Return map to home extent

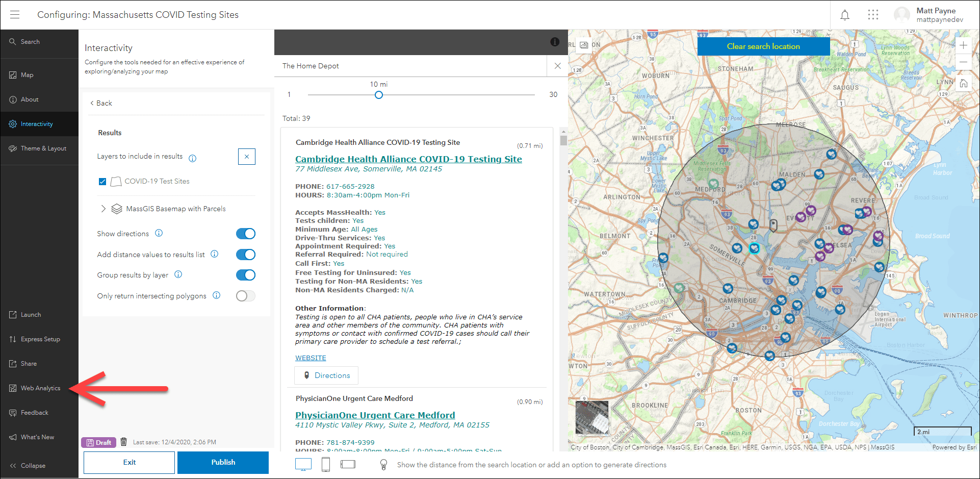click(x=963, y=84)
